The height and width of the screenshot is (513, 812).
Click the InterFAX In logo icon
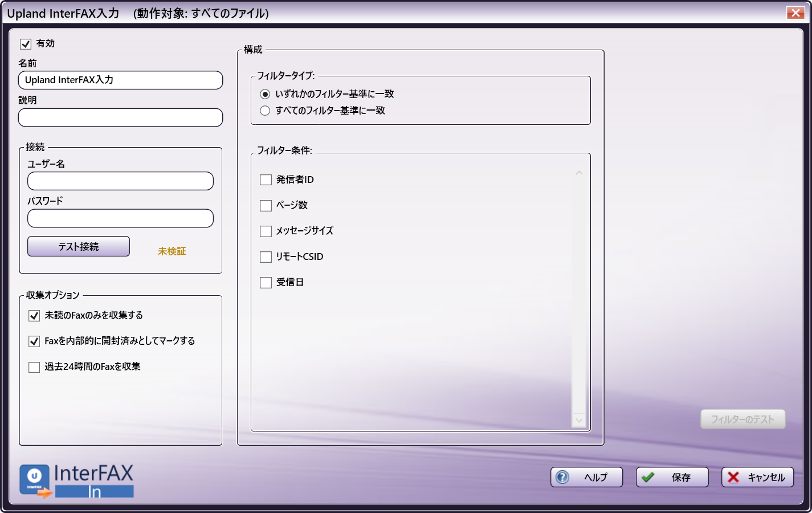76,481
